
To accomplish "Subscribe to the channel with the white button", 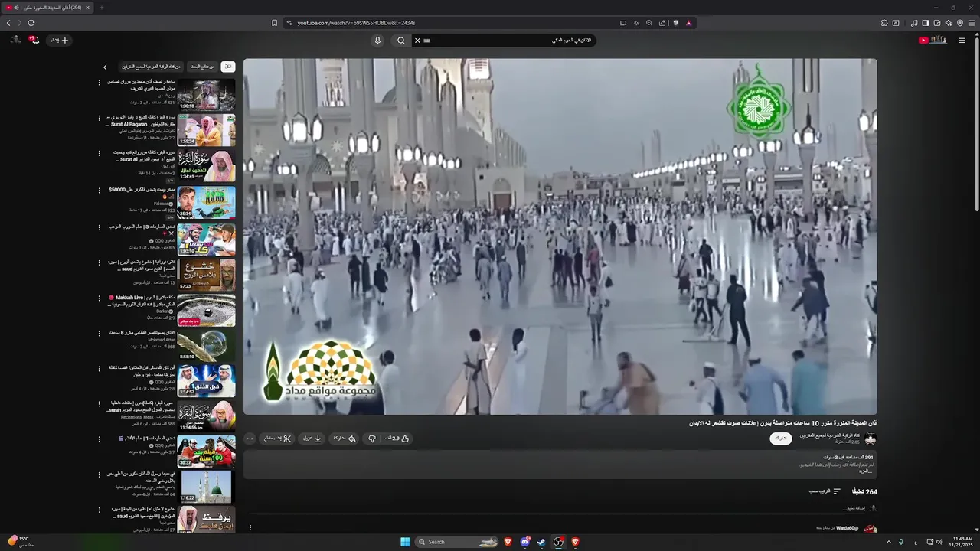I will pyautogui.click(x=781, y=439).
